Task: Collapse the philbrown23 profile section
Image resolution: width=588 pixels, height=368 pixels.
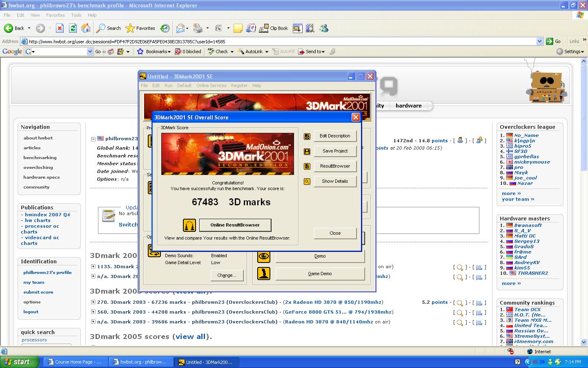Action: point(93,139)
